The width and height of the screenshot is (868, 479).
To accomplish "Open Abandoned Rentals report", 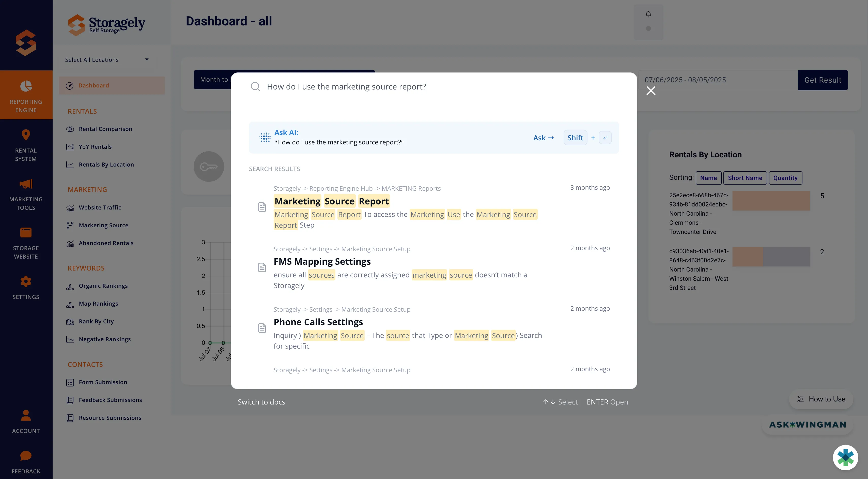I will point(106,243).
